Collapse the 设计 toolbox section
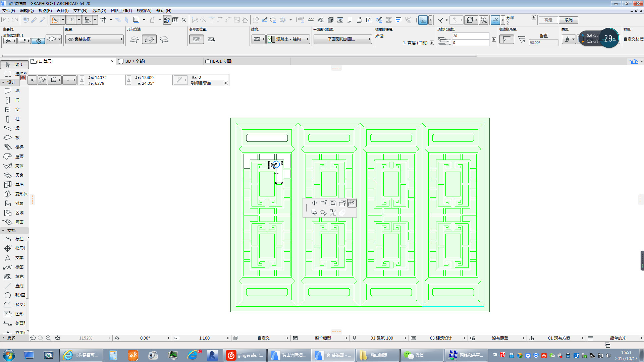644x362 pixels. click(x=3, y=82)
